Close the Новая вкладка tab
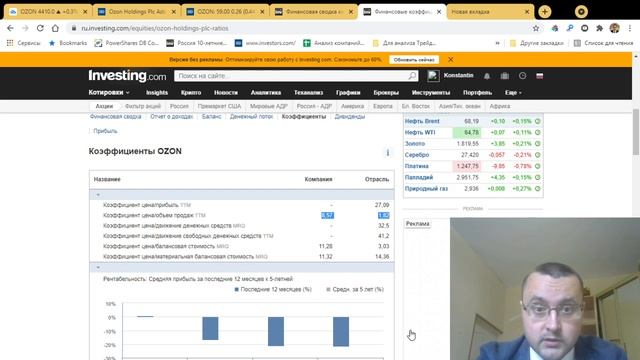 [x=527, y=12]
